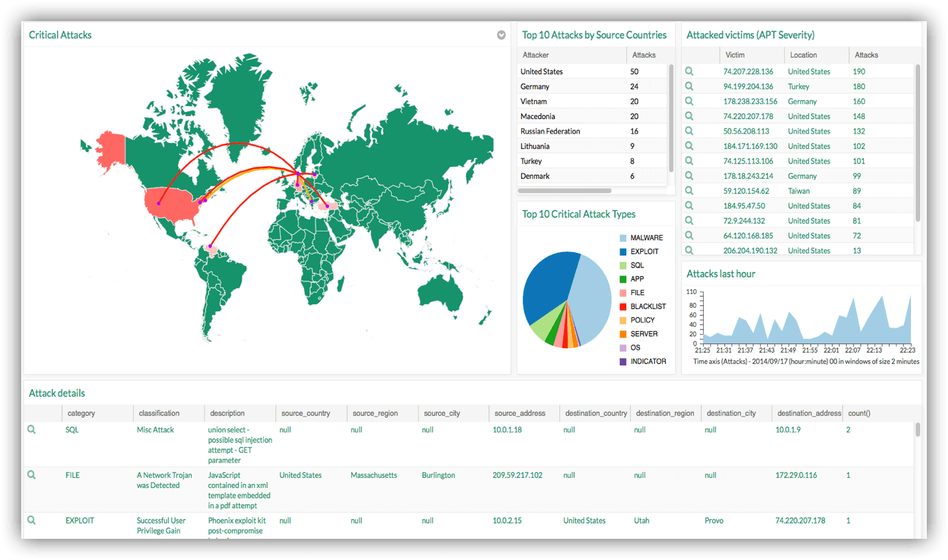Open details for victim 178.238.233.156 via magnifier
The width and height of the screenshot is (948, 560).
tap(689, 101)
